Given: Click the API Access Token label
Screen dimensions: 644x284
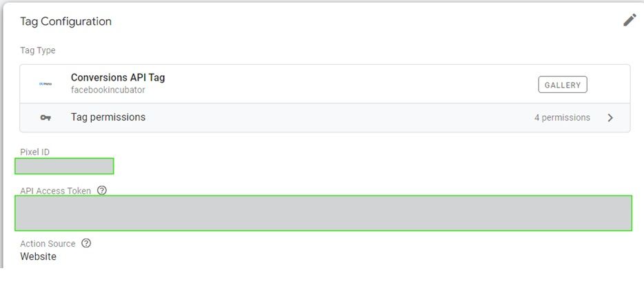Looking at the screenshot, I should pyautogui.click(x=55, y=191).
